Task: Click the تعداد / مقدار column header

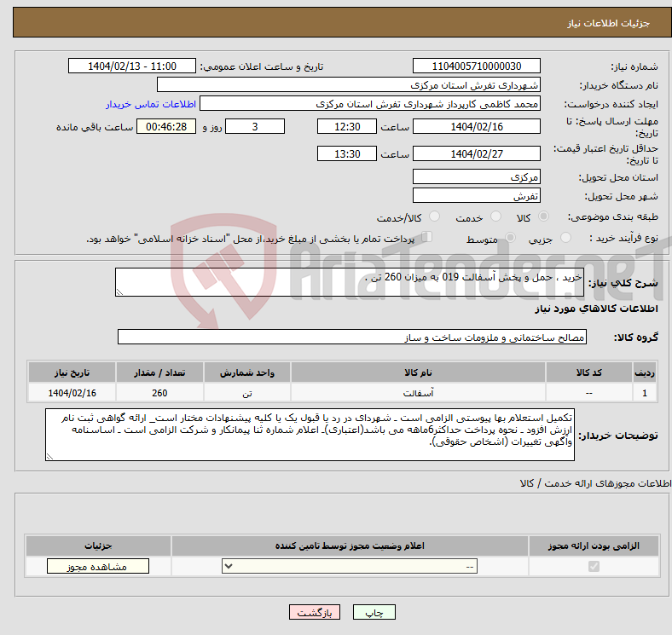Action: point(159,372)
